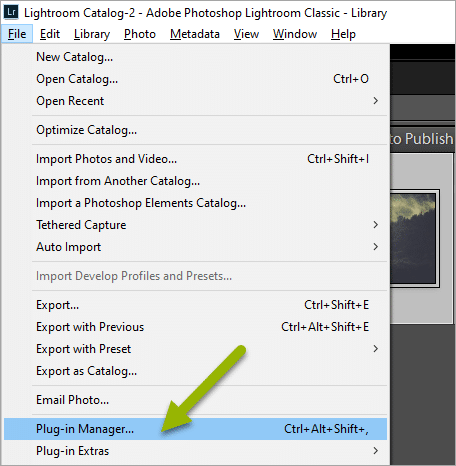Image resolution: width=456 pixels, height=466 pixels.
Task: Select Open Catalog menu entry
Action: coord(195,79)
